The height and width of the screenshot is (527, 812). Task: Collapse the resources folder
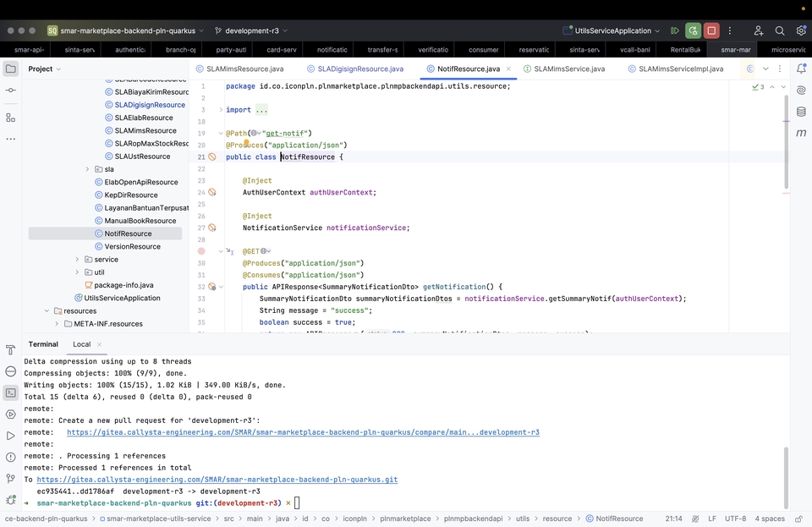pyautogui.click(x=47, y=310)
